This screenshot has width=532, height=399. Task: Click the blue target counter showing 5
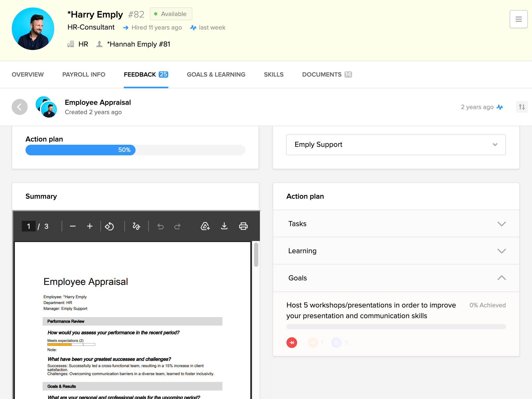pos(336,343)
